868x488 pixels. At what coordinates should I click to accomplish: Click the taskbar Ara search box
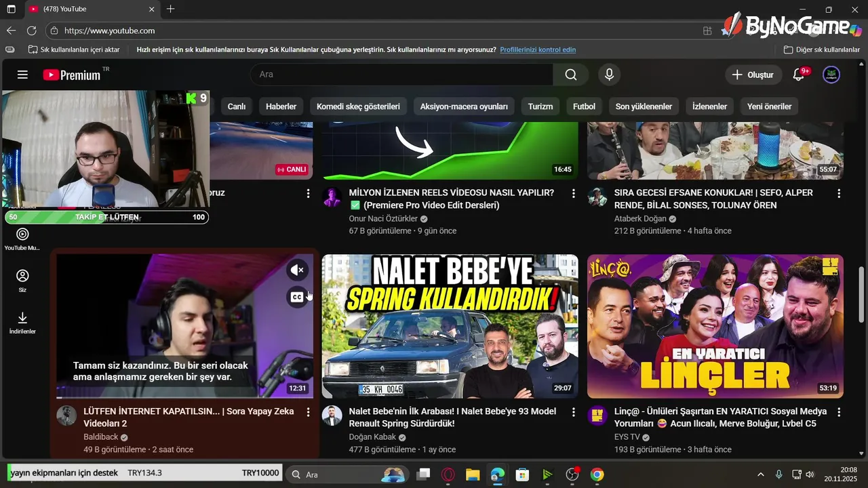point(347,474)
